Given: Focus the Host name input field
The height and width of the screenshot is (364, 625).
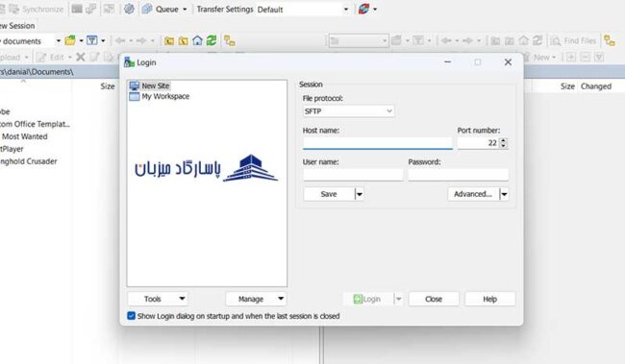Looking at the screenshot, I should point(378,143).
